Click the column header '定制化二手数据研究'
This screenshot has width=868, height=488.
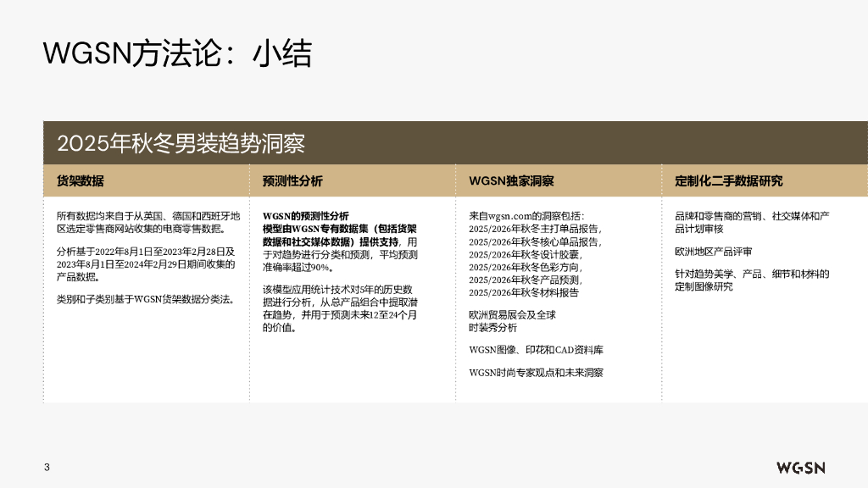pyautogui.click(x=728, y=181)
